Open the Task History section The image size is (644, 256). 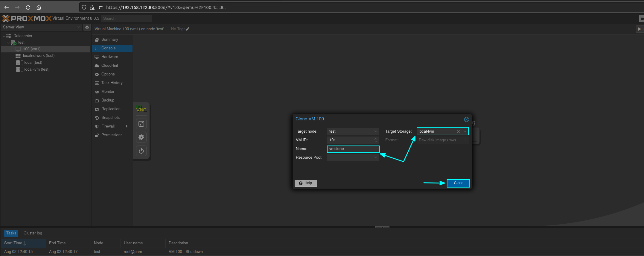coord(112,83)
